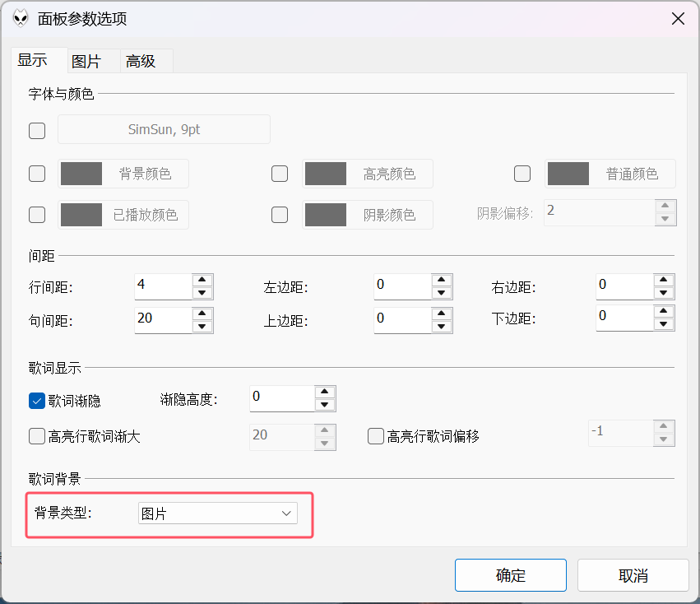Increase the 渐隐高度 value with up arrow
700x604 pixels.
[x=325, y=392]
